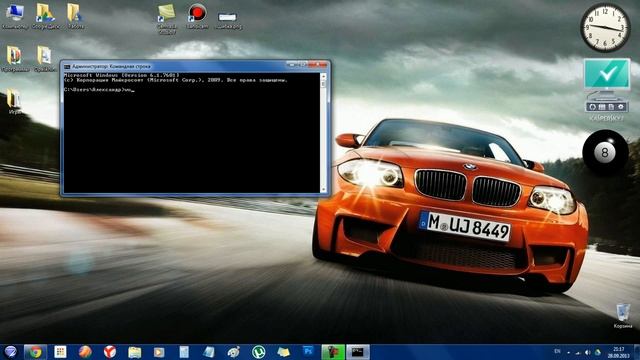The width and height of the screenshot is (640, 360).
Task: Launch µTorrent from the taskbar
Action: tap(258, 352)
